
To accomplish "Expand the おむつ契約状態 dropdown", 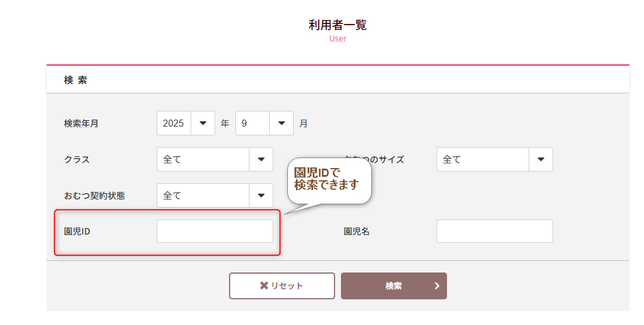I will pos(215,195).
